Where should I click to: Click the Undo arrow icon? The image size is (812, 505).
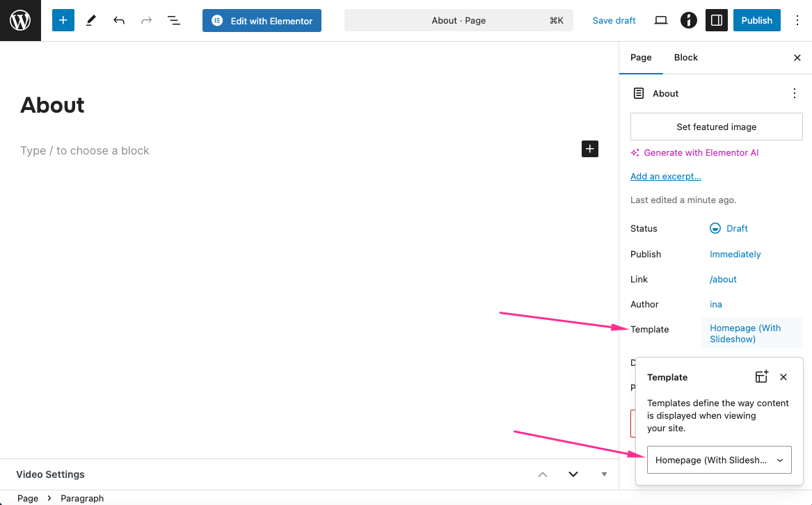119,21
